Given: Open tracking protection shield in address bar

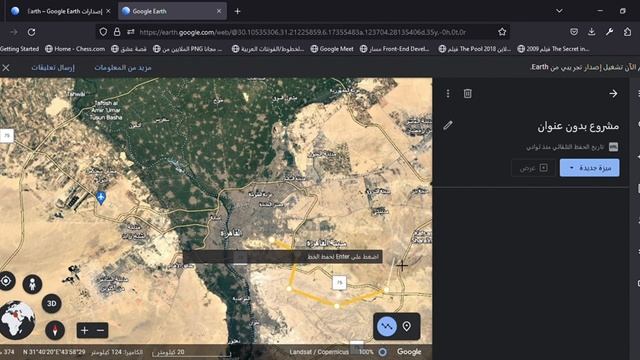Looking at the screenshot, I should pos(103,32).
